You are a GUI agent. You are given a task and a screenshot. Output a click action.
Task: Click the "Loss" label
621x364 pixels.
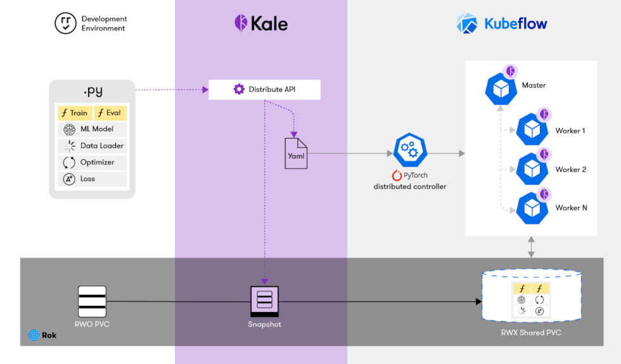[87, 179]
